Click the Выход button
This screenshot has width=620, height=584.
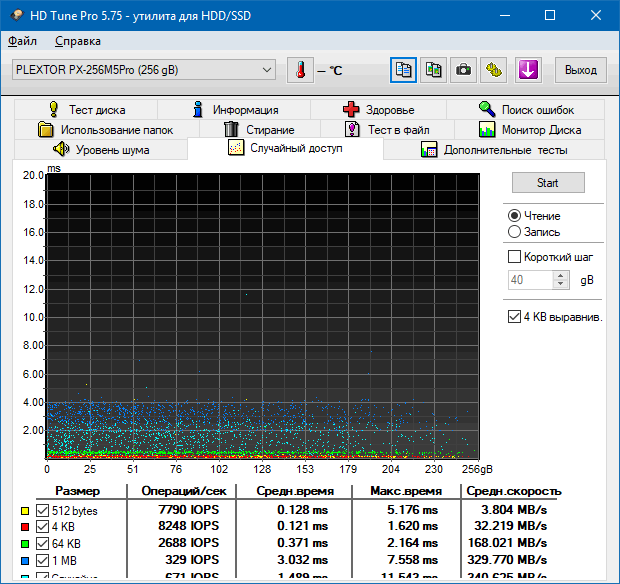coord(580,70)
